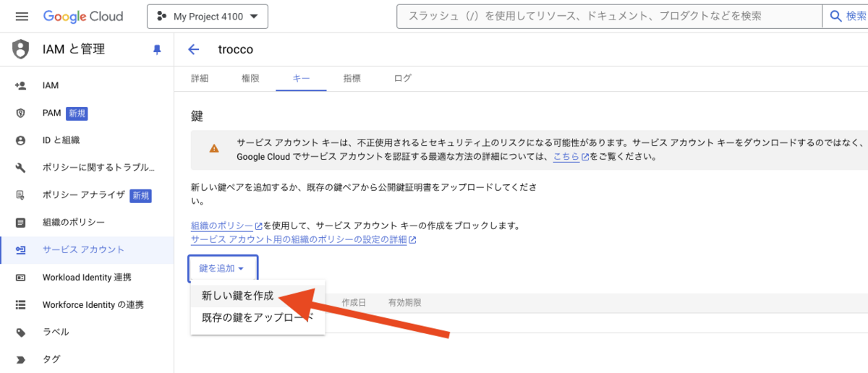Open the こちら link in the warning
Screen dimensions: 868x373
pos(566,156)
